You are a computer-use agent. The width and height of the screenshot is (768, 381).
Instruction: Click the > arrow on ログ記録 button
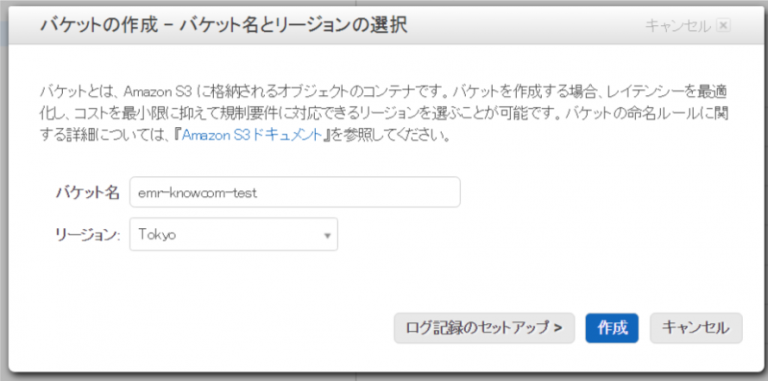(558, 328)
